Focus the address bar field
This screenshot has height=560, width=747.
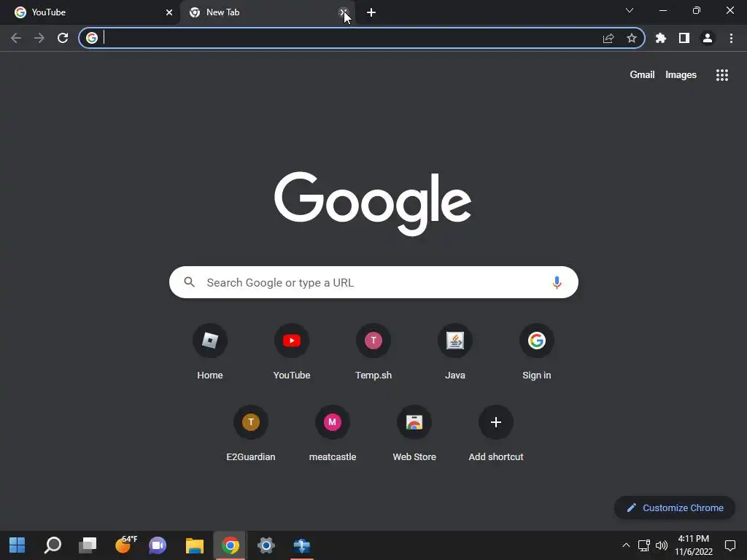coord(361,38)
